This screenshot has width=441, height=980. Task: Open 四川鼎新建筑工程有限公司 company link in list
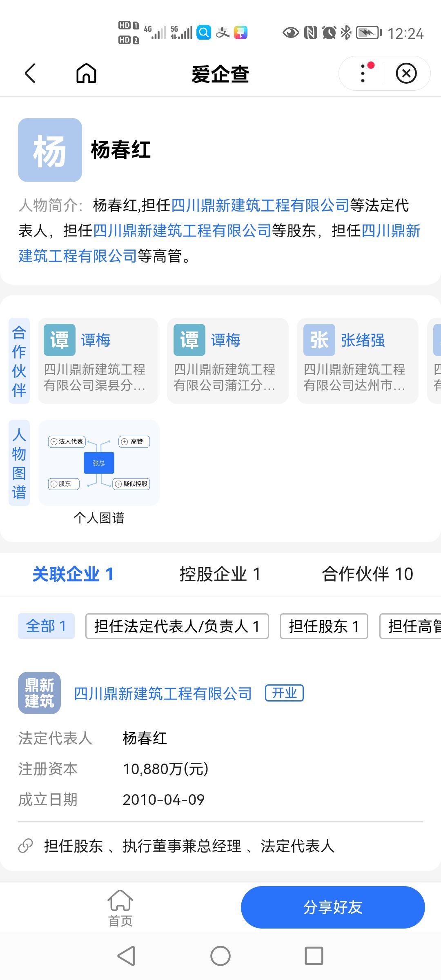(163, 694)
